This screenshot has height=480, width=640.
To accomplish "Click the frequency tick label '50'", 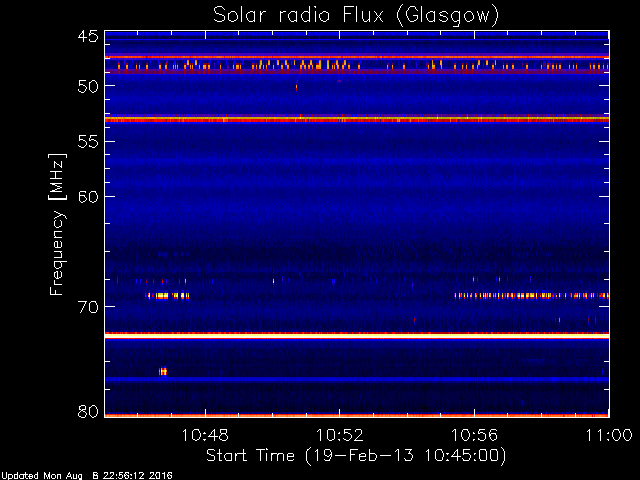I will [88, 86].
